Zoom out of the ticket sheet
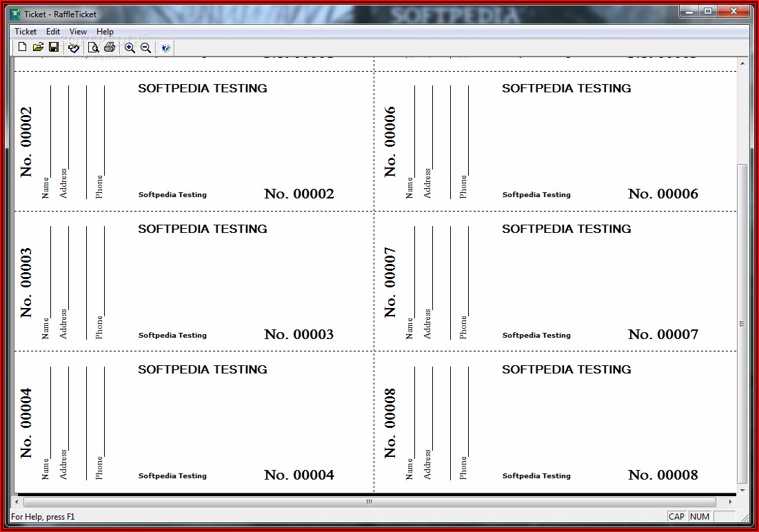This screenshot has height=532, width=759. [x=145, y=48]
